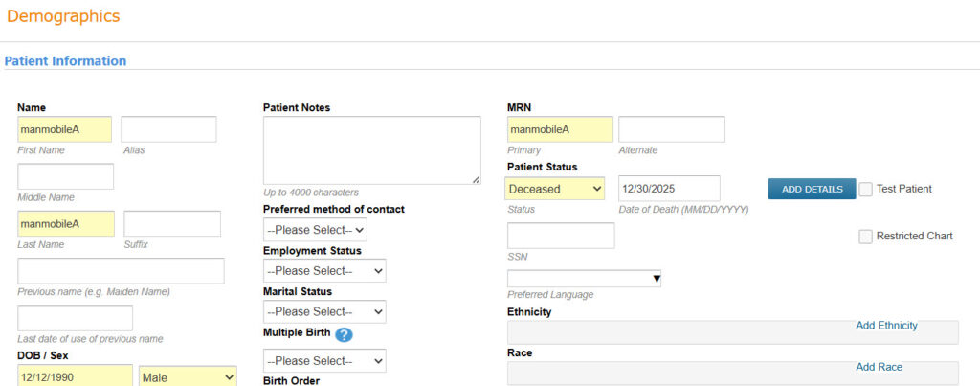Open the Marital Status dropdown
Image resolution: width=980 pixels, height=386 pixels.
[324, 312]
